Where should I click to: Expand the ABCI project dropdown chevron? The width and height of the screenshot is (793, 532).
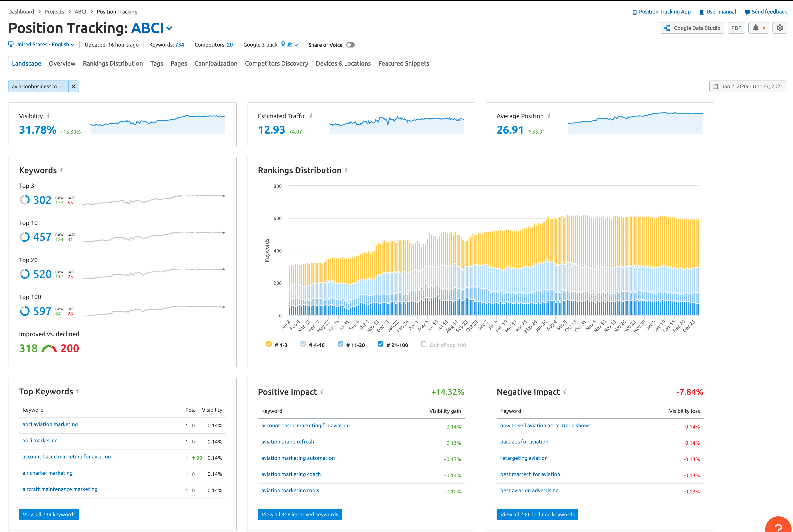pyautogui.click(x=169, y=28)
